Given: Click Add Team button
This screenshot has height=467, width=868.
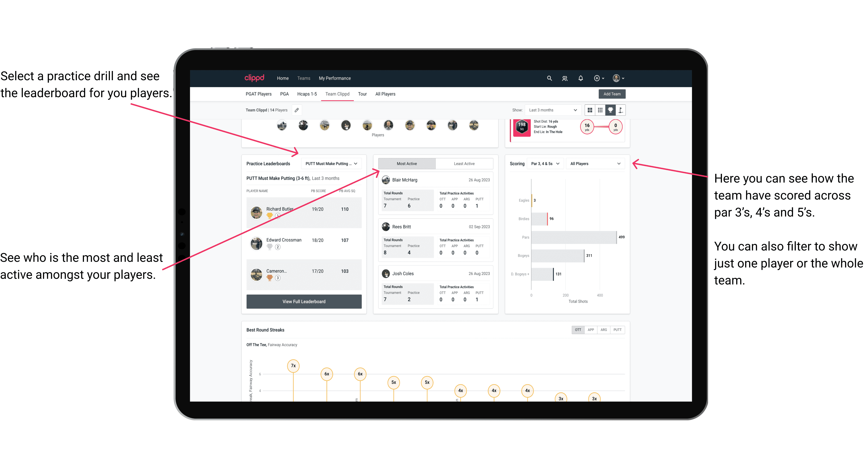Looking at the screenshot, I should coord(612,94).
